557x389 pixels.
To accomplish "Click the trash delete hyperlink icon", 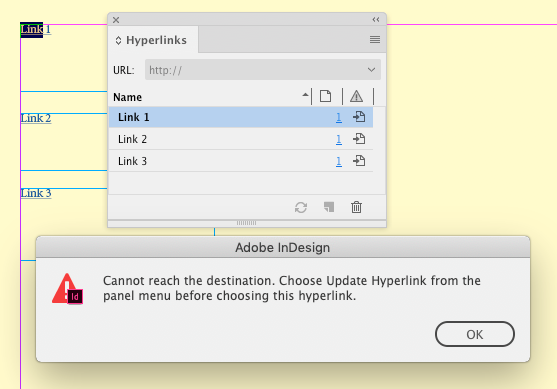I will click(x=356, y=207).
